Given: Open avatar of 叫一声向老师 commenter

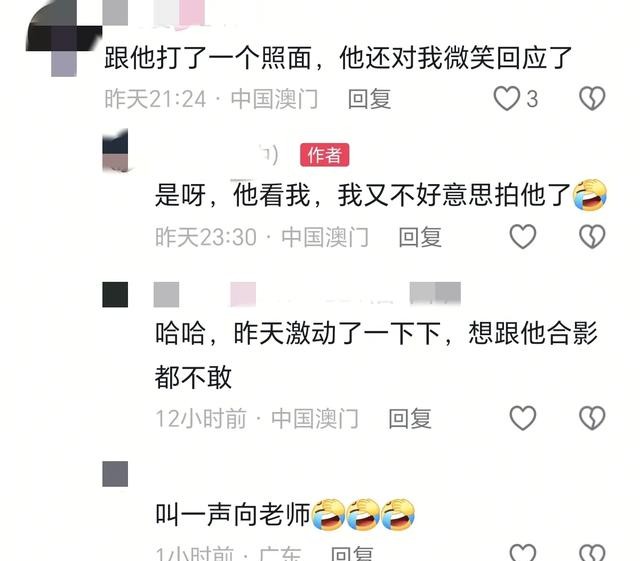Looking at the screenshot, I should click(x=115, y=474).
